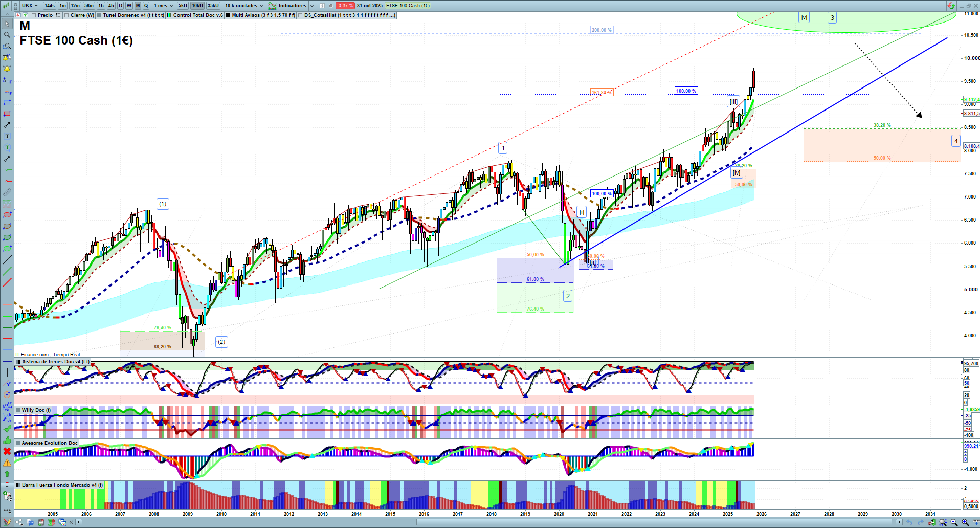Select the thumbs-up marker tool

click(x=7, y=440)
